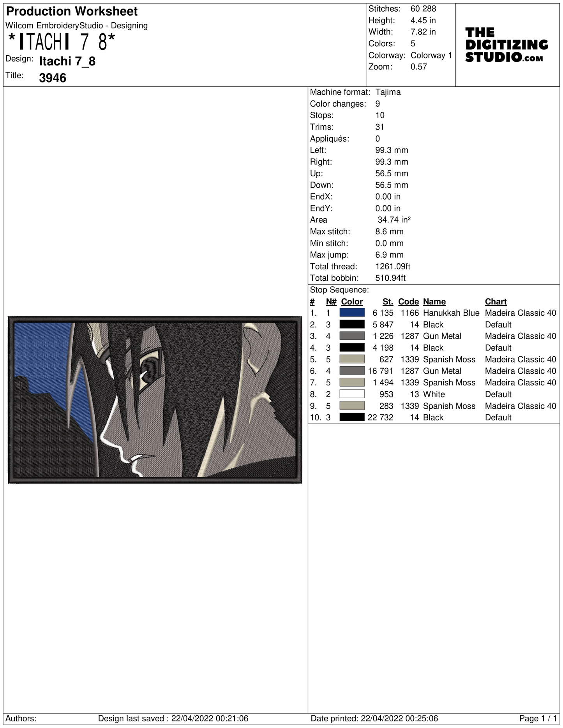Click the 'N#' column header
563x728 pixels.
point(331,301)
